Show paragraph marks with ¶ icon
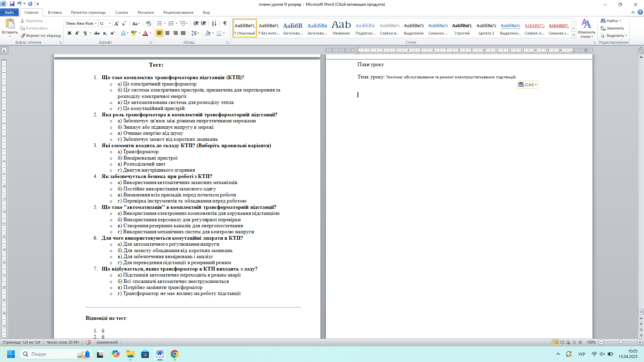 click(225, 23)
